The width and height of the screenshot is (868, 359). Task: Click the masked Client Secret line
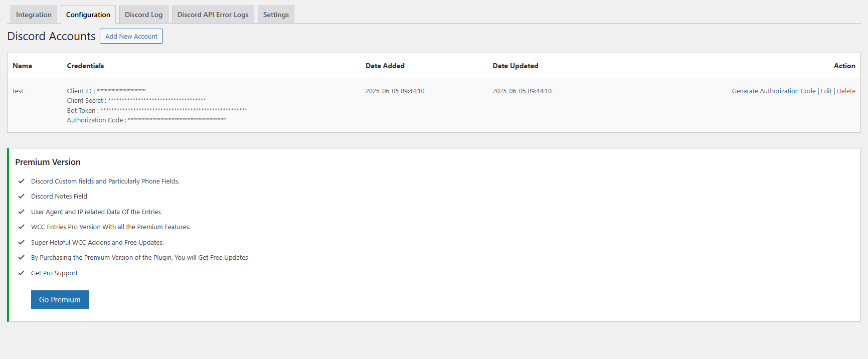pyautogui.click(x=136, y=101)
